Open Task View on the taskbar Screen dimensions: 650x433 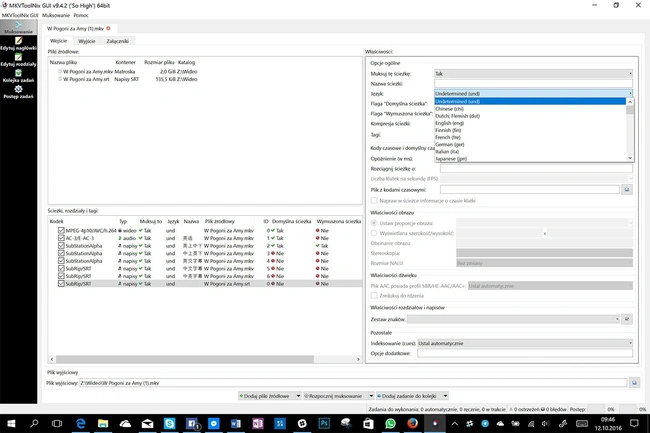coord(57,423)
